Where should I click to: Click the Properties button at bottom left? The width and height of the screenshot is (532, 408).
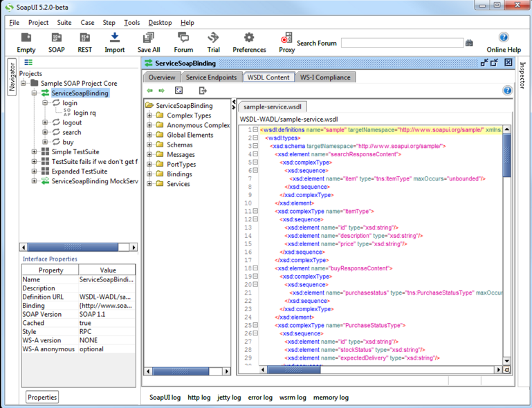pos(42,397)
